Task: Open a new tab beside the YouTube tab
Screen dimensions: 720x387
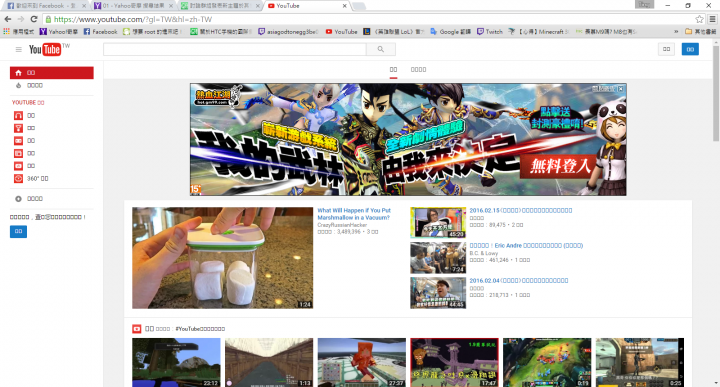Action: pos(359,6)
